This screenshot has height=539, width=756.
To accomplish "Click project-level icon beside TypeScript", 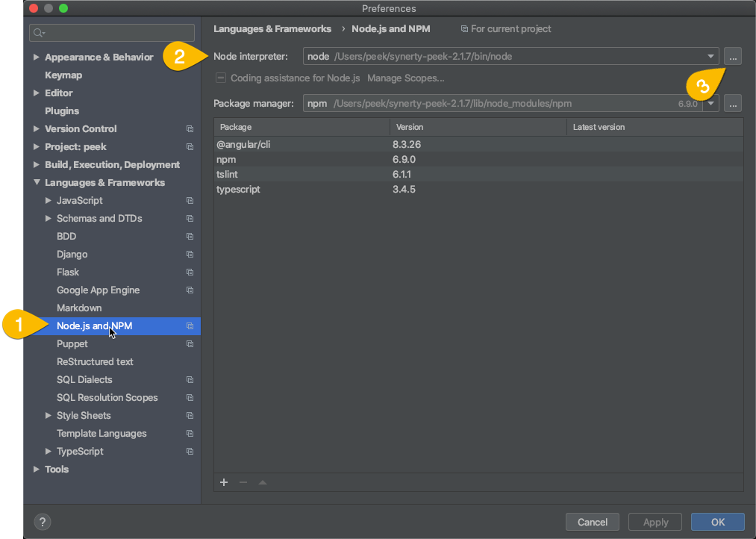I will coord(190,451).
